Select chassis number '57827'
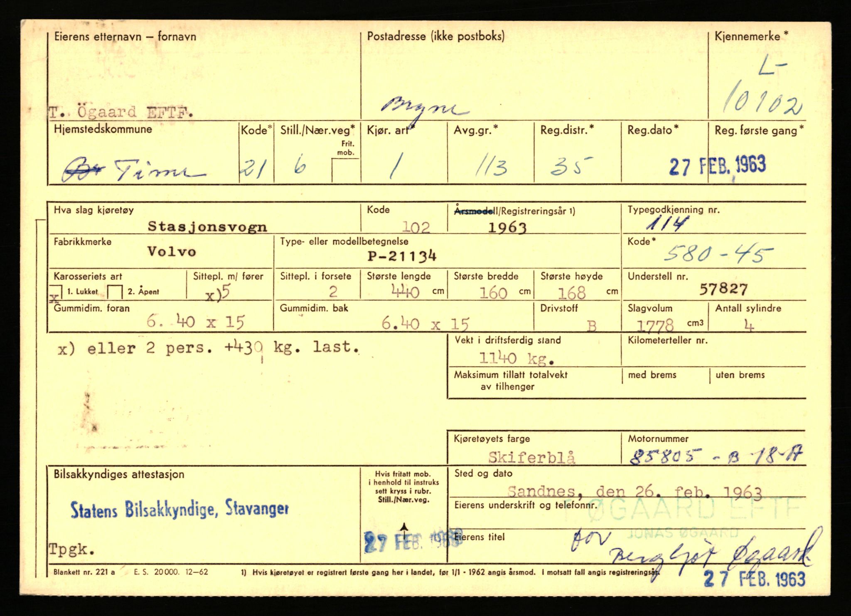Screen dimensions: 851x616 click(723, 289)
